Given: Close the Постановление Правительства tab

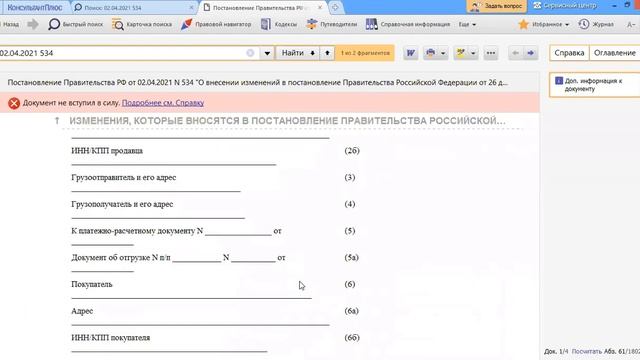Looking at the screenshot, I should click(320, 7).
